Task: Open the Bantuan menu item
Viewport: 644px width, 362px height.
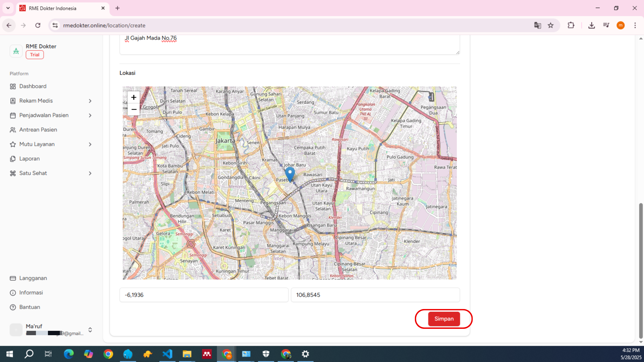Action: pos(30,307)
